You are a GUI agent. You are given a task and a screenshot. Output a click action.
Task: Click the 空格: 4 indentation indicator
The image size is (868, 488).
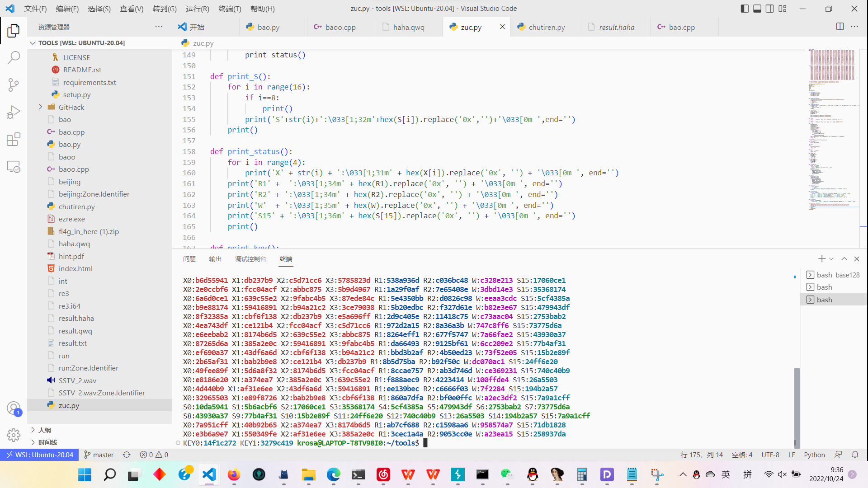742,455
